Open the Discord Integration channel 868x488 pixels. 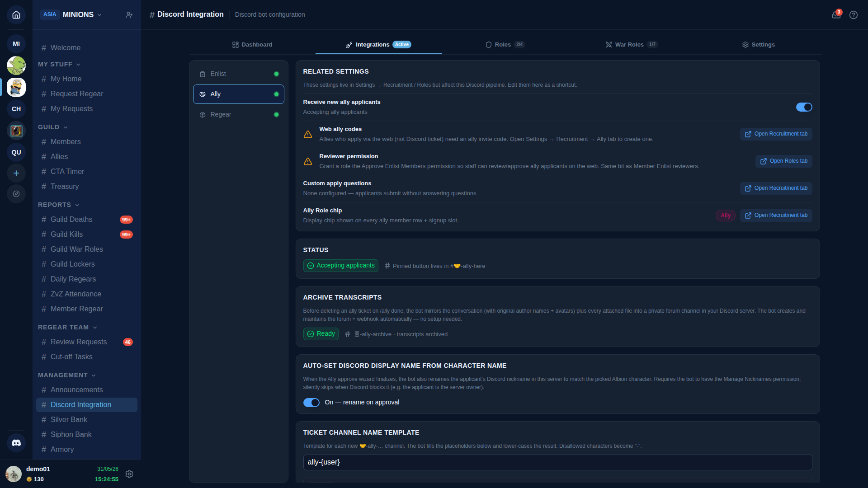pos(87,405)
